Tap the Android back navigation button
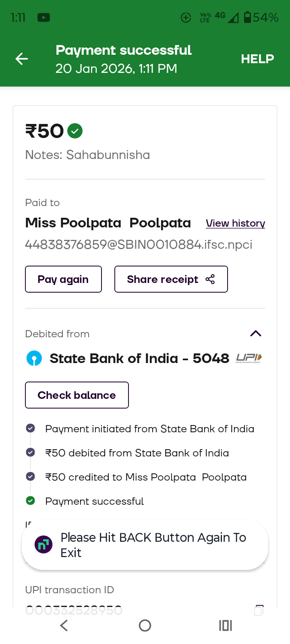Screen dimensions: 290x644 [64, 625]
